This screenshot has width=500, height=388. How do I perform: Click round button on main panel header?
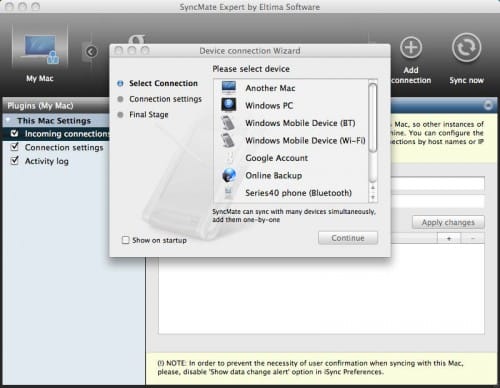tap(488, 105)
